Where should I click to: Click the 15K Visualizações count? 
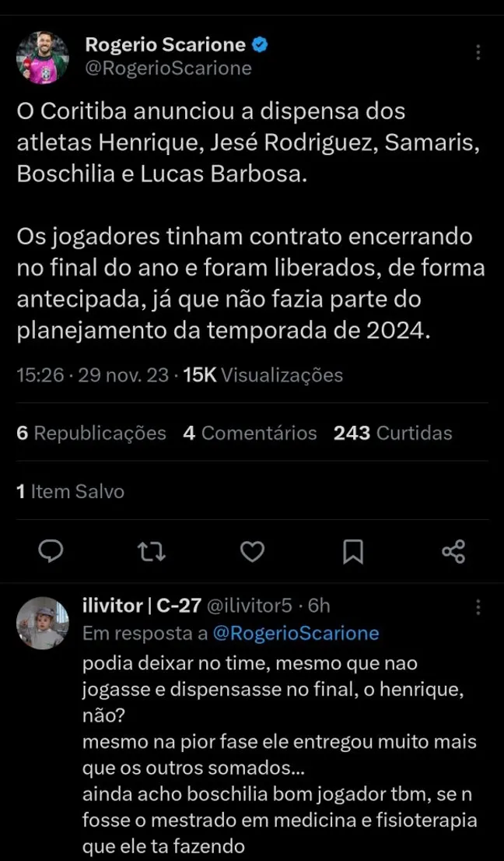263,375
